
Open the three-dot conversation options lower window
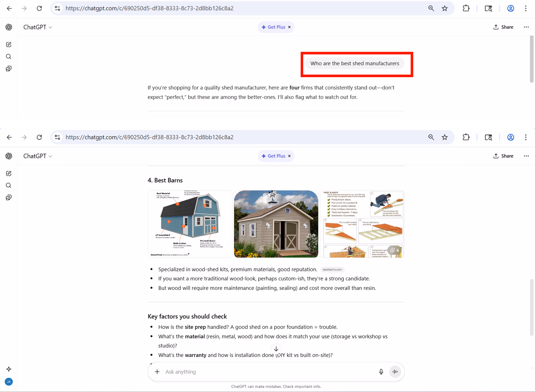(x=526, y=156)
